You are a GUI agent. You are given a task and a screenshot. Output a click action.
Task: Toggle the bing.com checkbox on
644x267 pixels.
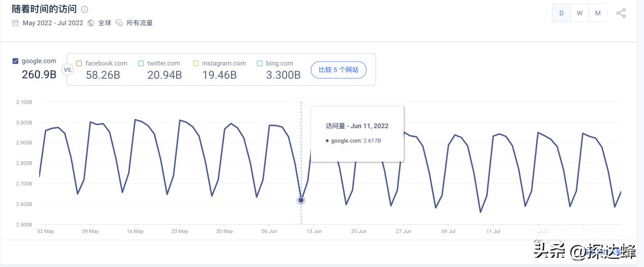pos(260,64)
